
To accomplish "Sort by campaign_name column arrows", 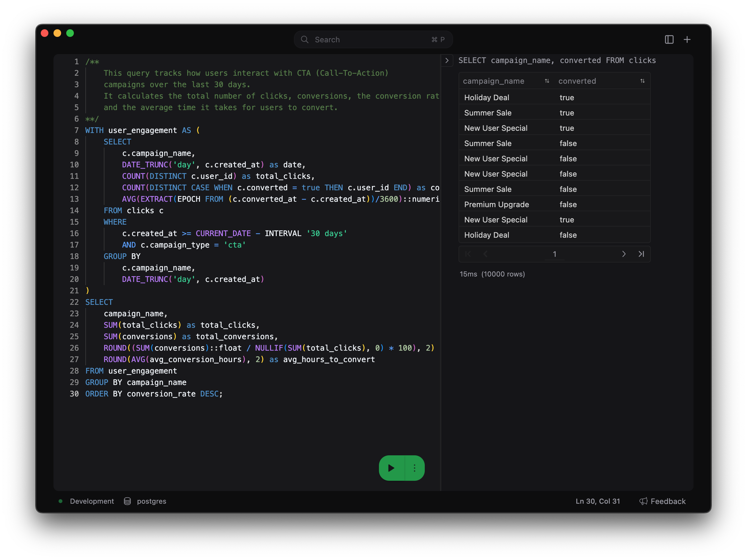I will click(547, 81).
